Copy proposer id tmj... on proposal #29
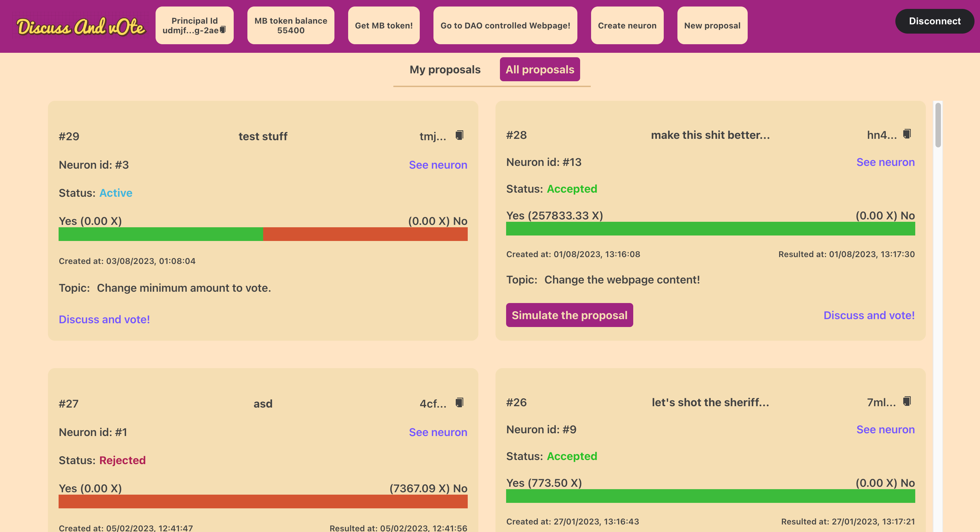The height and width of the screenshot is (532, 980). click(459, 135)
